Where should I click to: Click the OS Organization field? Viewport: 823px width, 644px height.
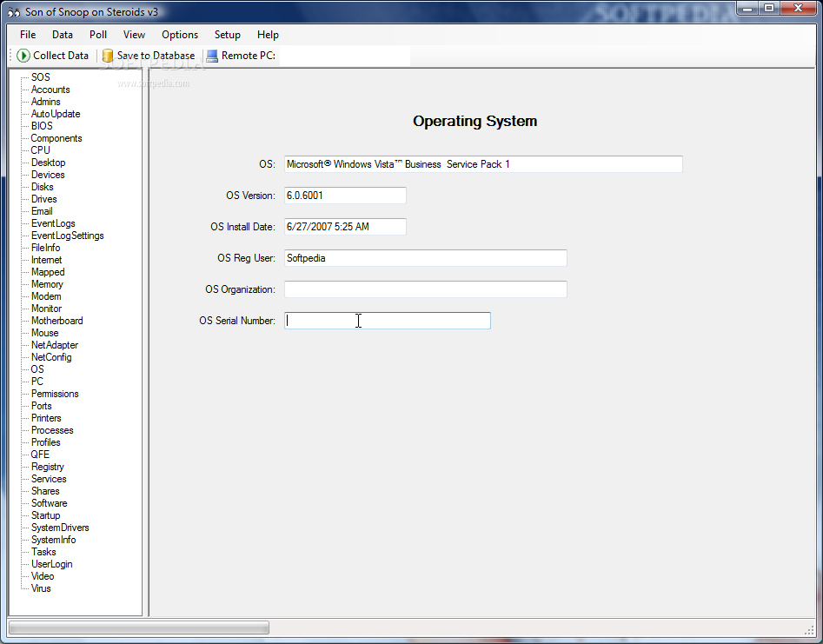tap(426, 289)
